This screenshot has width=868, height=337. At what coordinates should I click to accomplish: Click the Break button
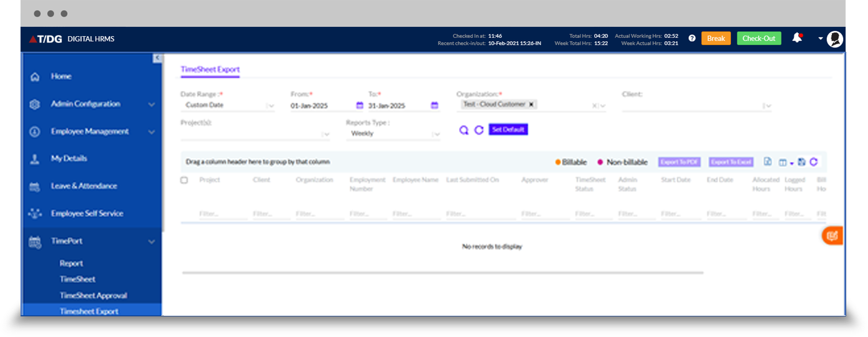(x=716, y=39)
